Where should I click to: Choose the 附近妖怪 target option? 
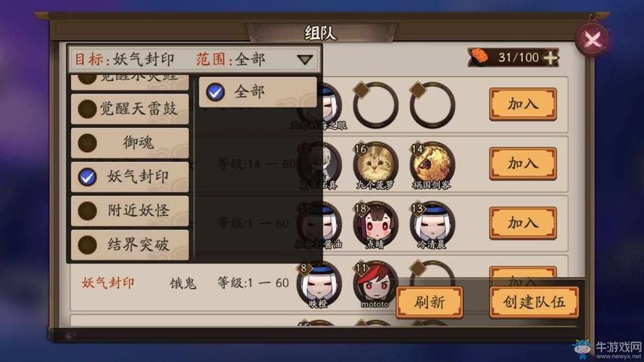click(130, 211)
